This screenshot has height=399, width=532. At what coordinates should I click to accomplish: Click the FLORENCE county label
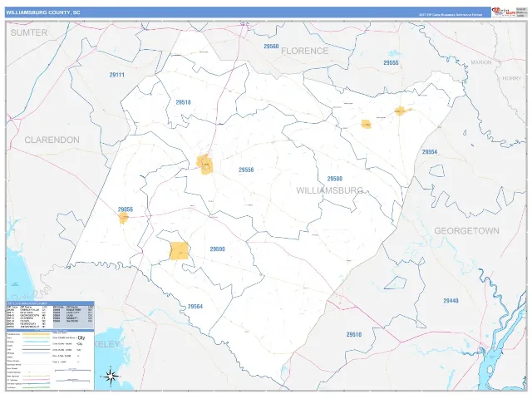point(305,51)
